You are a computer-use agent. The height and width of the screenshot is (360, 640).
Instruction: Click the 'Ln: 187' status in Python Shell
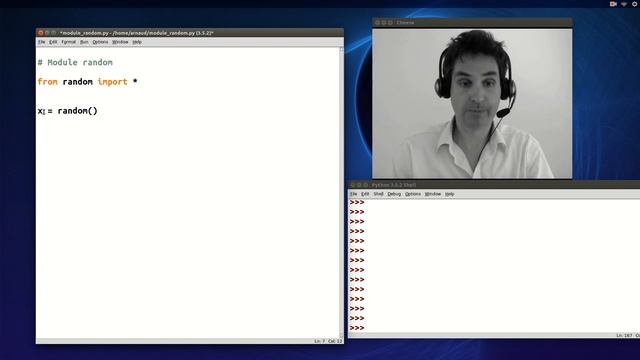(624, 336)
